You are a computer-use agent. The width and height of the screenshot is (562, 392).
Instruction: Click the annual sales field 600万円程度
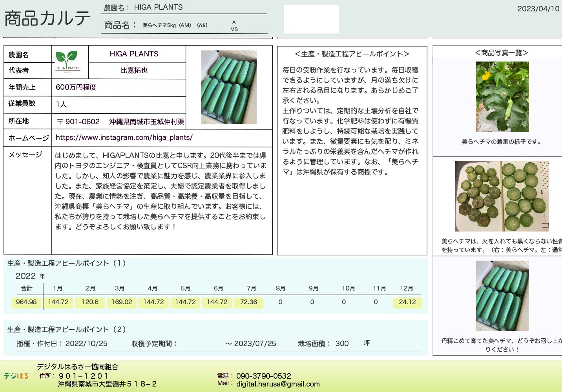[76, 87]
